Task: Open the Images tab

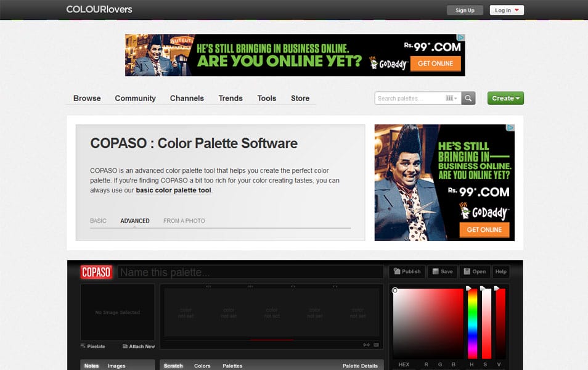Action: click(116, 366)
